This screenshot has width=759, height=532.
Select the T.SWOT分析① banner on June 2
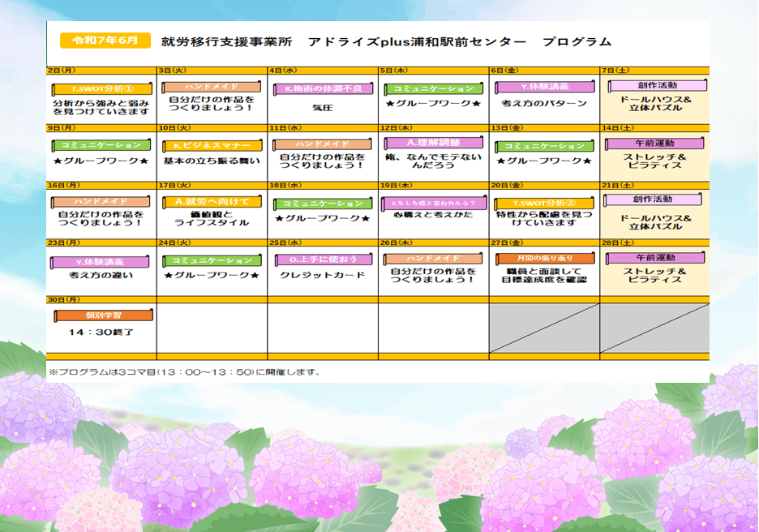point(101,88)
